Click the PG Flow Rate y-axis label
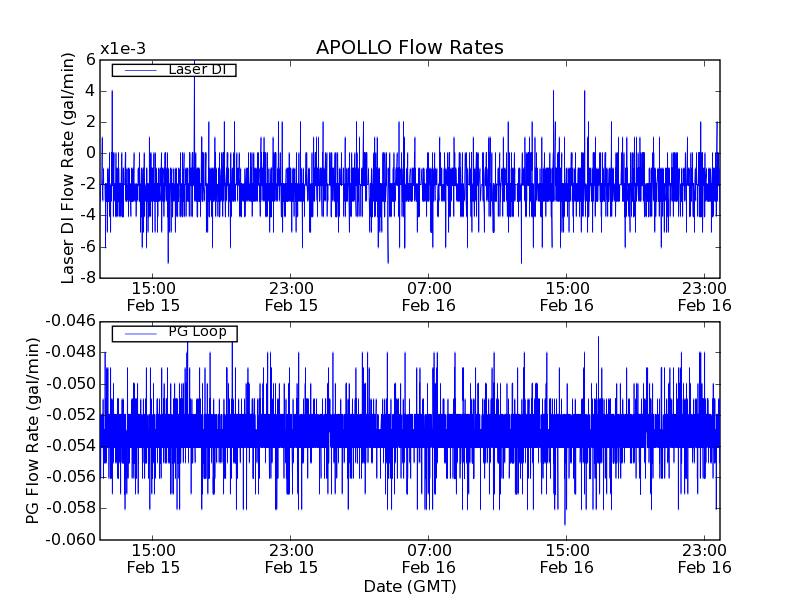This screenshot has width=800, height=600. click(33, 430)
